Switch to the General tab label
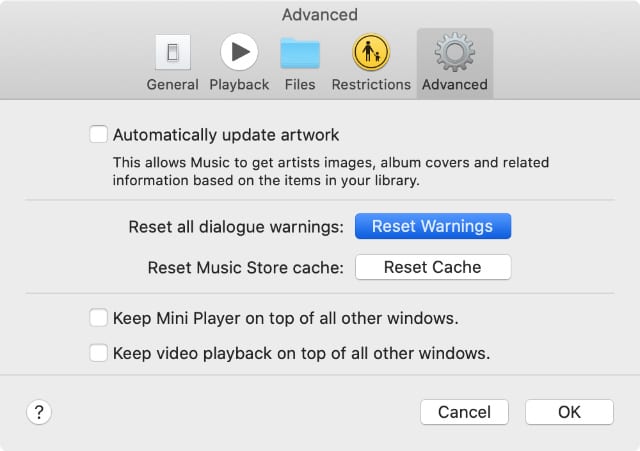This screenshot has height=451, width=640. click(173, 84)
